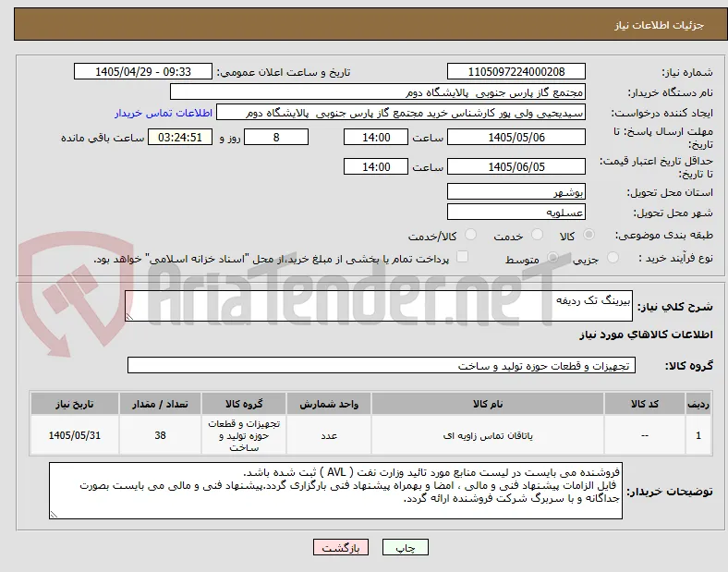Image resolution: width=728 pixels, height=572 pixels.
Task: Click the delivery city field عسلویه
Action: coord(516,212)
